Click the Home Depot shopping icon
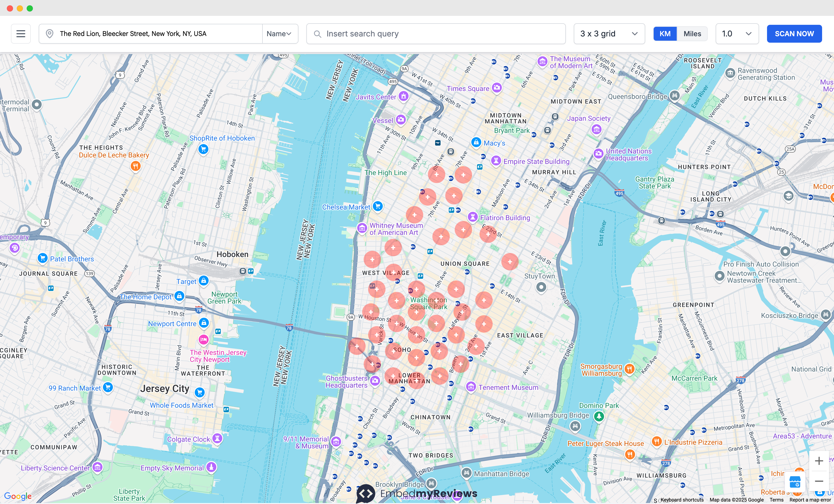 179,296
